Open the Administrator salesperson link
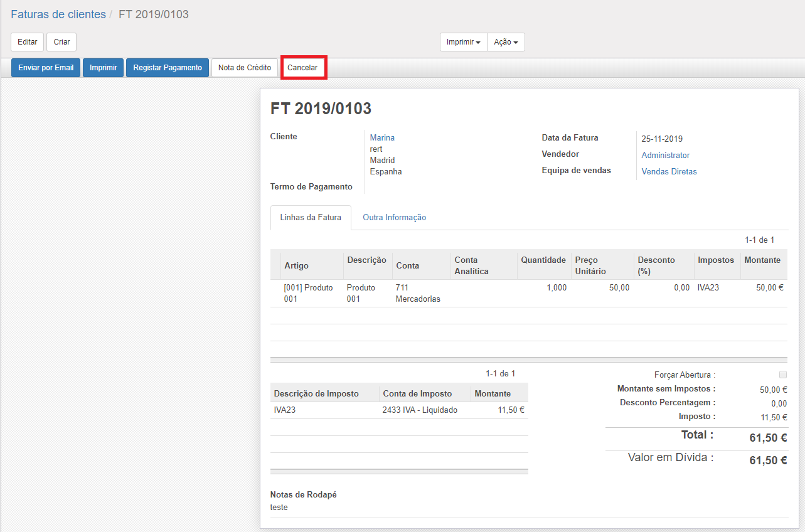Image resolution: width=805 pixels, height=532 pixels. pos(665,155)
